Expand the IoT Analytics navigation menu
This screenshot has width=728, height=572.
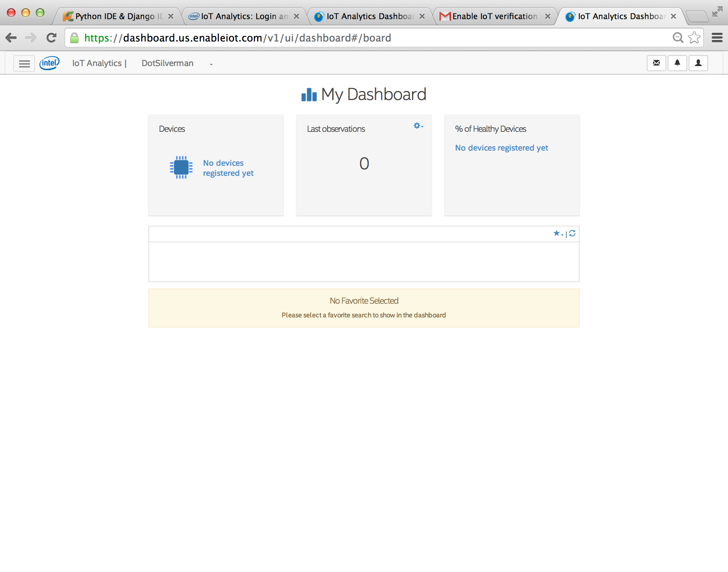[x=23, y=63]
